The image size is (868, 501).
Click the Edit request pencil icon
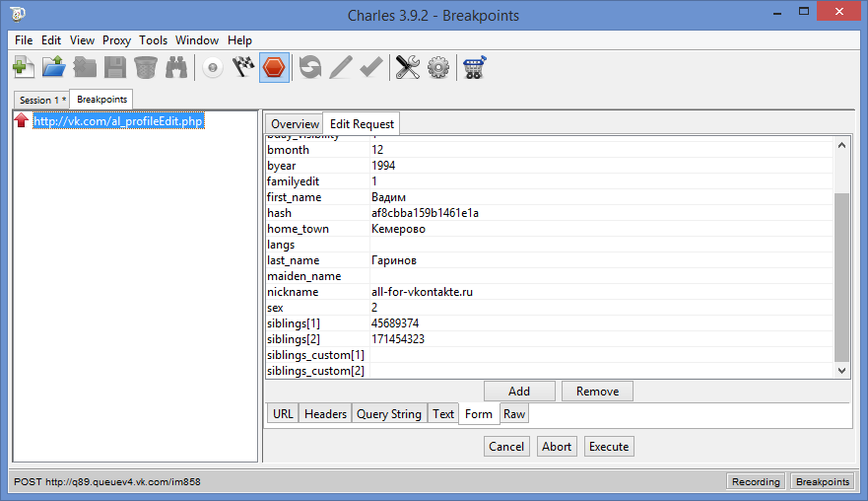click(x=341, y=68)
